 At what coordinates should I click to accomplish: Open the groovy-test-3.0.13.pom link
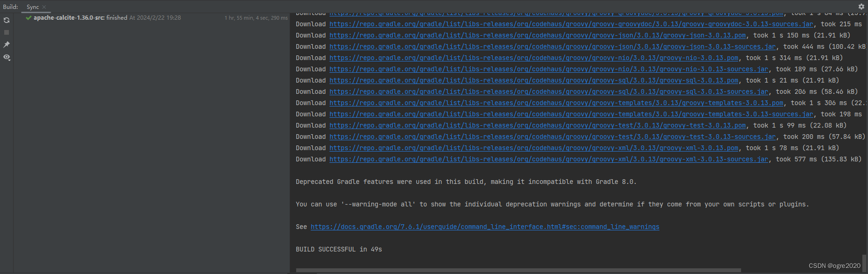tap(537, 125)
